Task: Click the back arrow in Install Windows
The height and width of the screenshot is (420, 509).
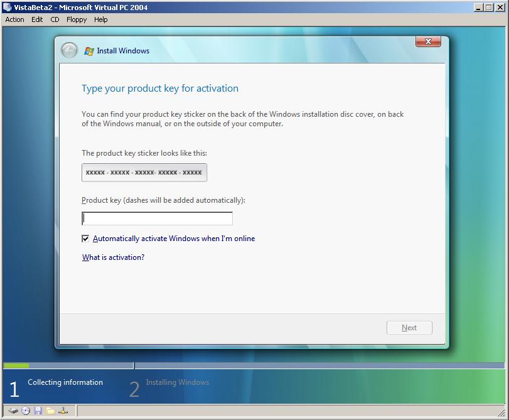Action: (69, 51)
